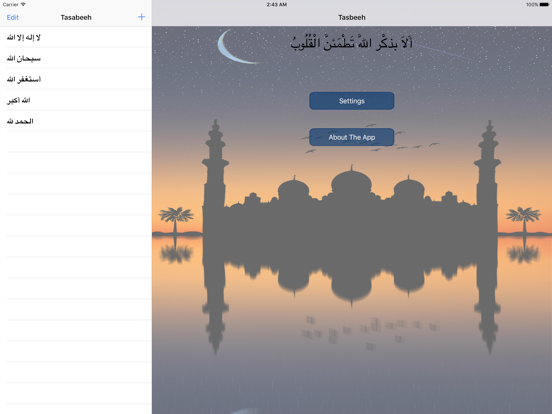The height and width of the screenshot is (414, 552).
Task: Tap the 2:43 AM clock in status bar
Action: 277,5
